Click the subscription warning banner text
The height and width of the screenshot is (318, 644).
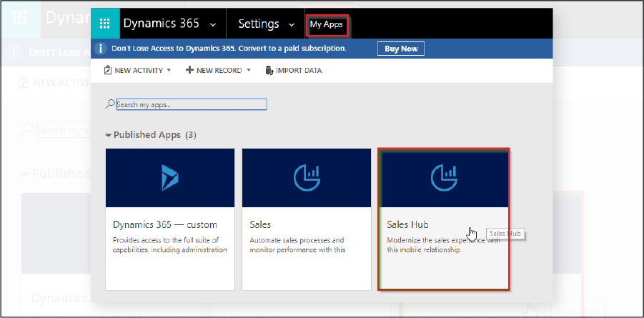tap(229, 49)
